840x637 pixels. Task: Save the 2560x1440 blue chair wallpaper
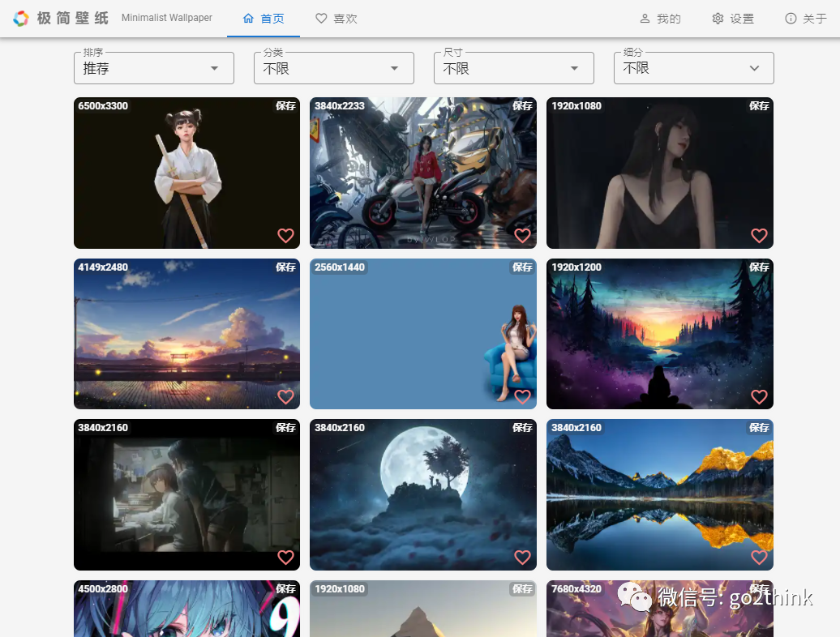point(522,267)
